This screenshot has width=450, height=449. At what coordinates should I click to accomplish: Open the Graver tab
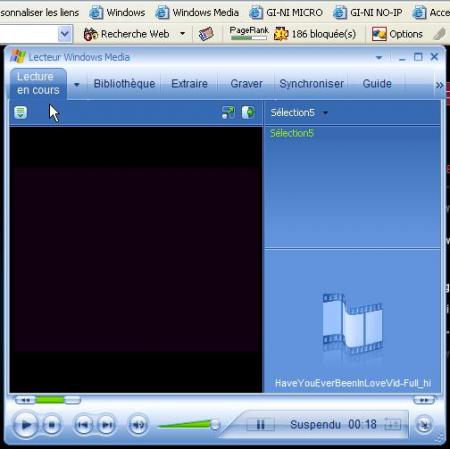pyautogui.click(x=246, y=84)
